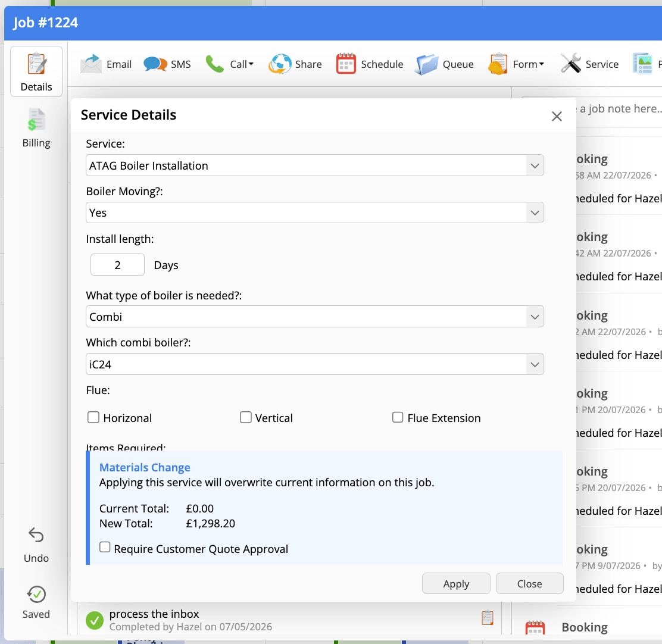Open the Service dropdown ATAG Boiler Installation

tap(314, 165)
